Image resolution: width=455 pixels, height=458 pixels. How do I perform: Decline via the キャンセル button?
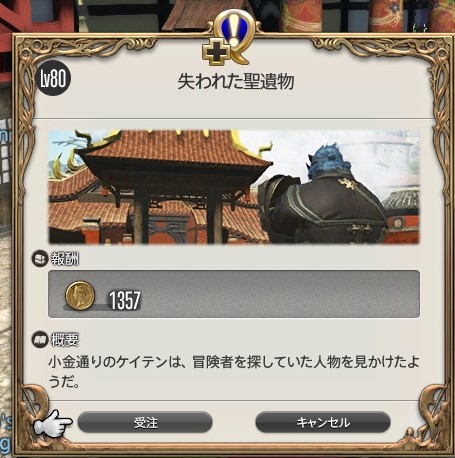pos(323,422)
